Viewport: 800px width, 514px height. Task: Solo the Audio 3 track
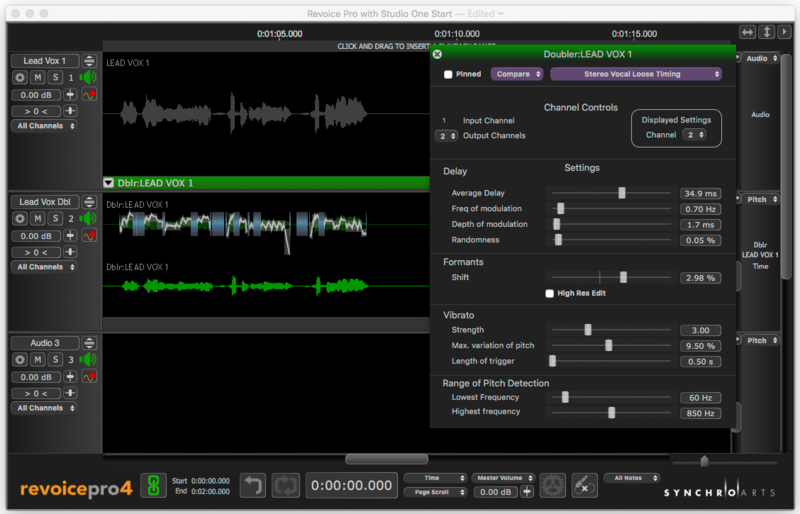(56, 359)
